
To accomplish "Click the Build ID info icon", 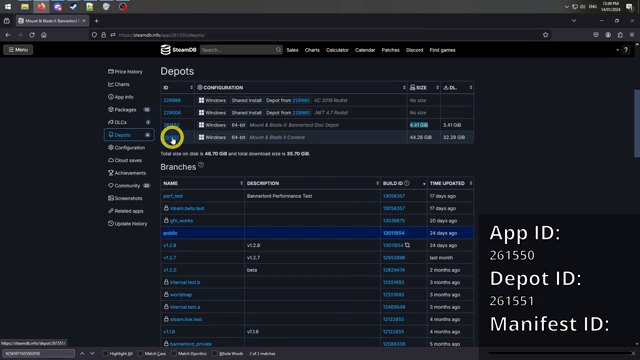I will pos(407,183).
